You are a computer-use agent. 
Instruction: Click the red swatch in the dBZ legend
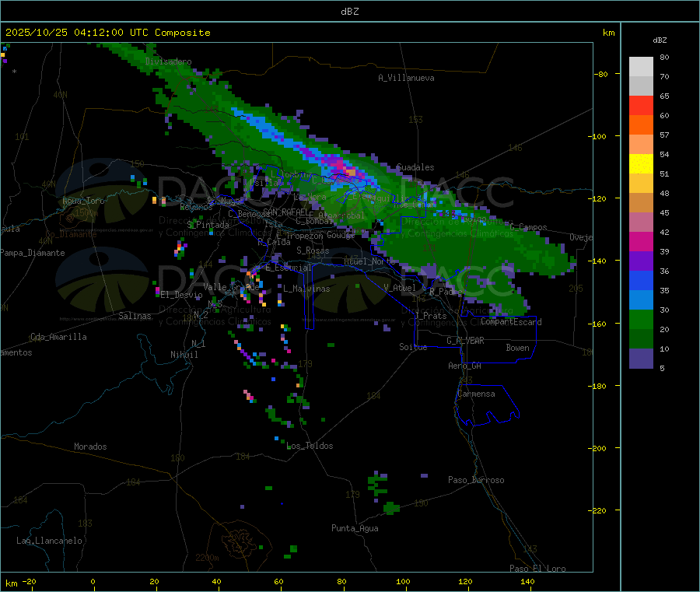[641, 105]
